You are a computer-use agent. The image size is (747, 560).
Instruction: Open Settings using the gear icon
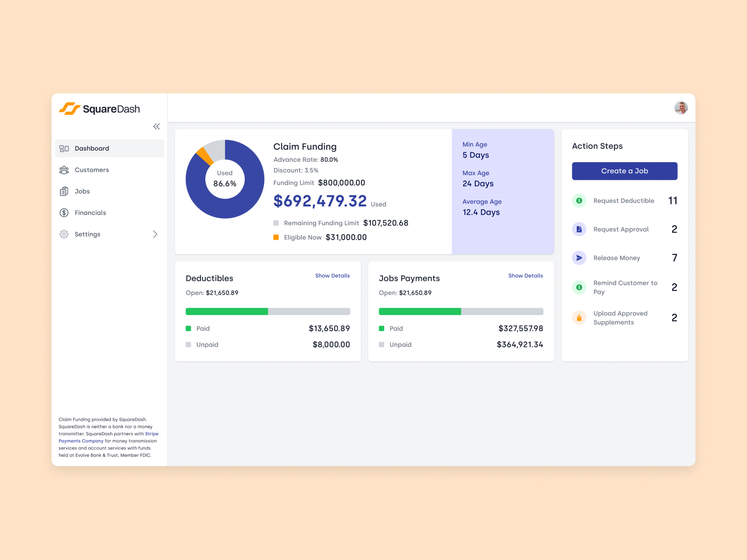point(64,234)
